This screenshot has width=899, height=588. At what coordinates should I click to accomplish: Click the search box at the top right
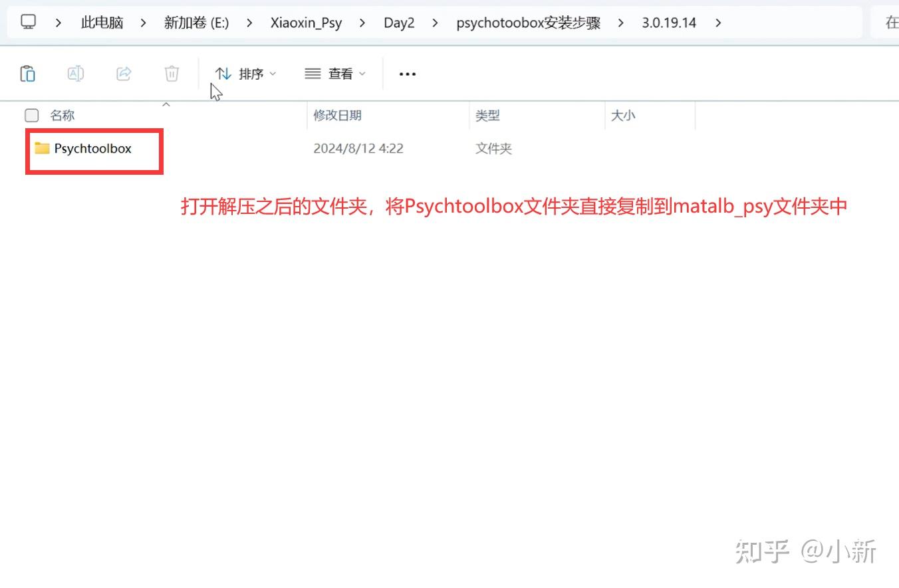pyautogui.click(x=890, y=22)
